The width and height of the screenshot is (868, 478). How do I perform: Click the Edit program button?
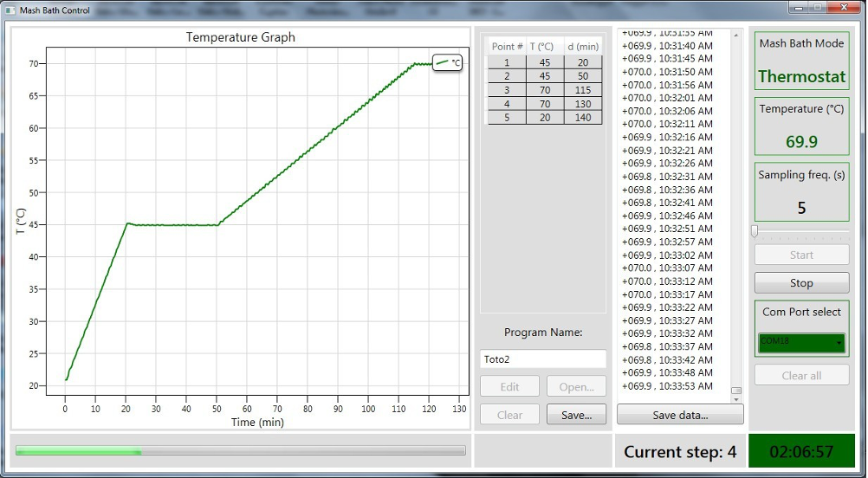pos(509,386)
